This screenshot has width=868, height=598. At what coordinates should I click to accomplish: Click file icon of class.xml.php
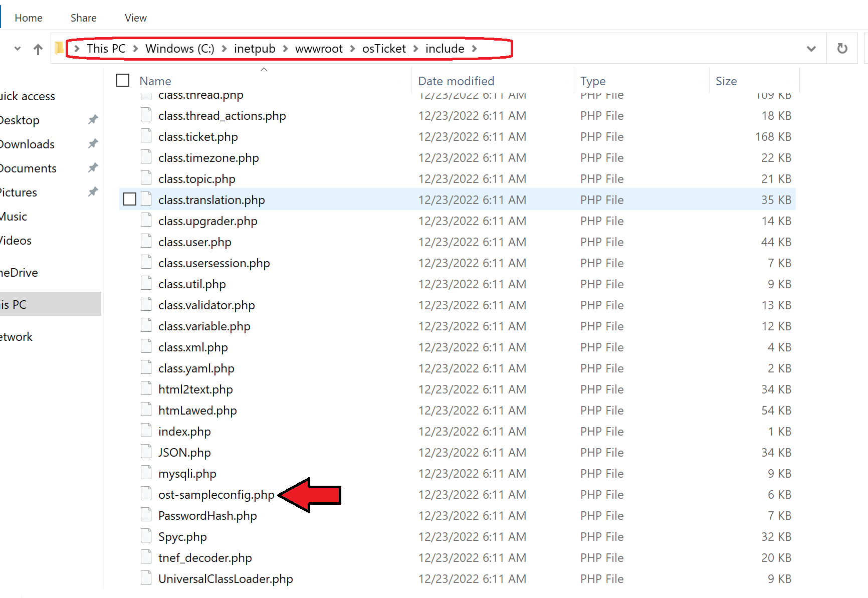[x=146, y=347]
